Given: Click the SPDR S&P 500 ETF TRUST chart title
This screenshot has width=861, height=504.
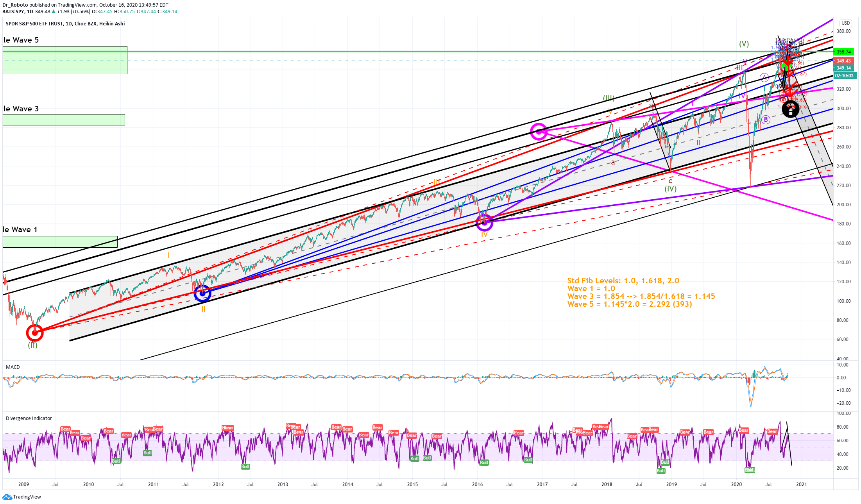Looking at the screenshot, I should pos(65,23).
